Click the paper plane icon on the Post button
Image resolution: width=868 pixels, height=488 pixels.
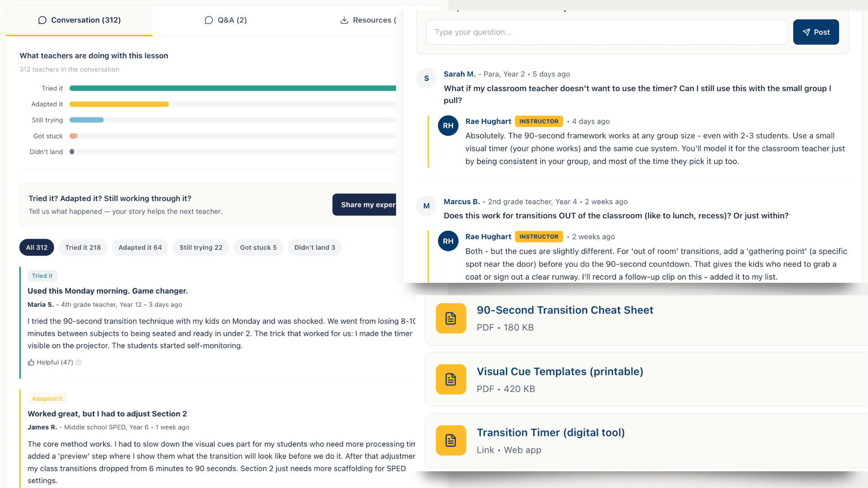tap(806, 32)
